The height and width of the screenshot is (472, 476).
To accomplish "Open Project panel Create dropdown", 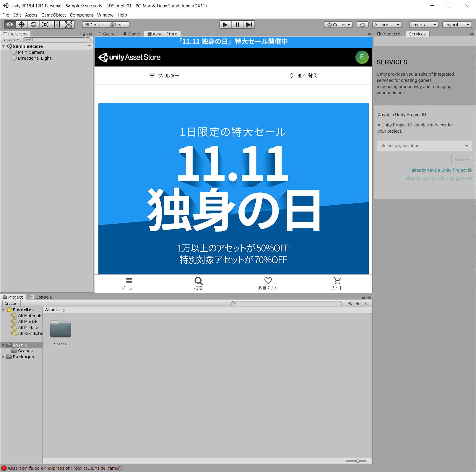I will click(12, 303).
